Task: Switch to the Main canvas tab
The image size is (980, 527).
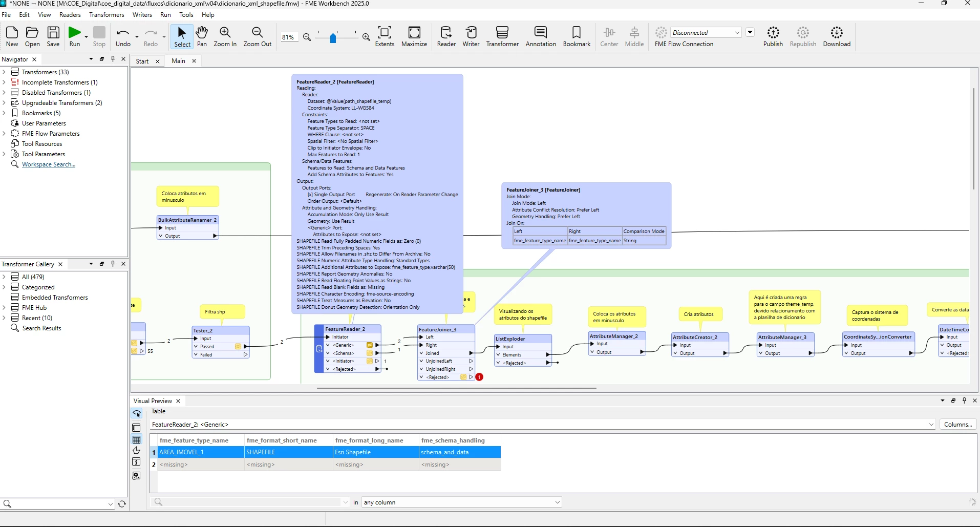Action: (x=178, y=61)
